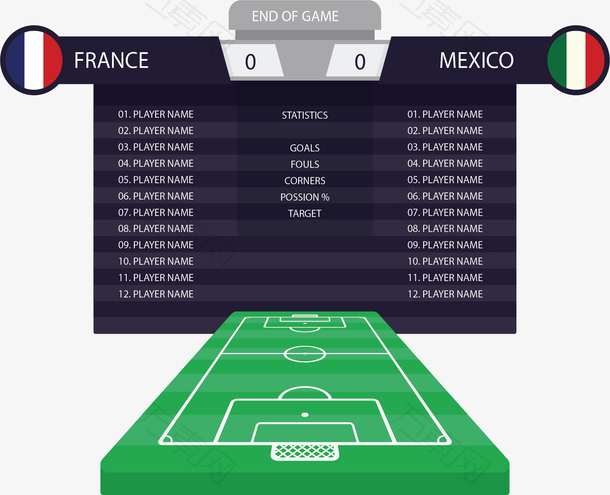Click France's score of 0
The width and height of the screenshot is (610, 495).
click(251, 61)
